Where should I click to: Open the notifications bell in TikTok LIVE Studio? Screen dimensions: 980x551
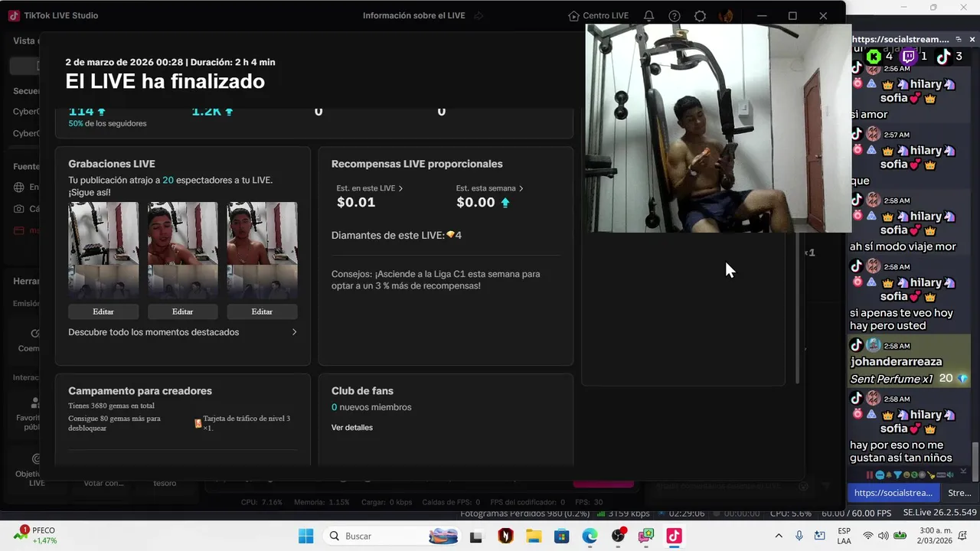648,16
